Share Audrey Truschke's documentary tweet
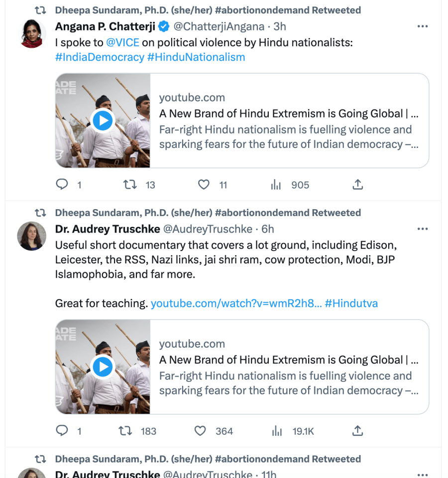448x478 pixels. (x=357, y=431)
